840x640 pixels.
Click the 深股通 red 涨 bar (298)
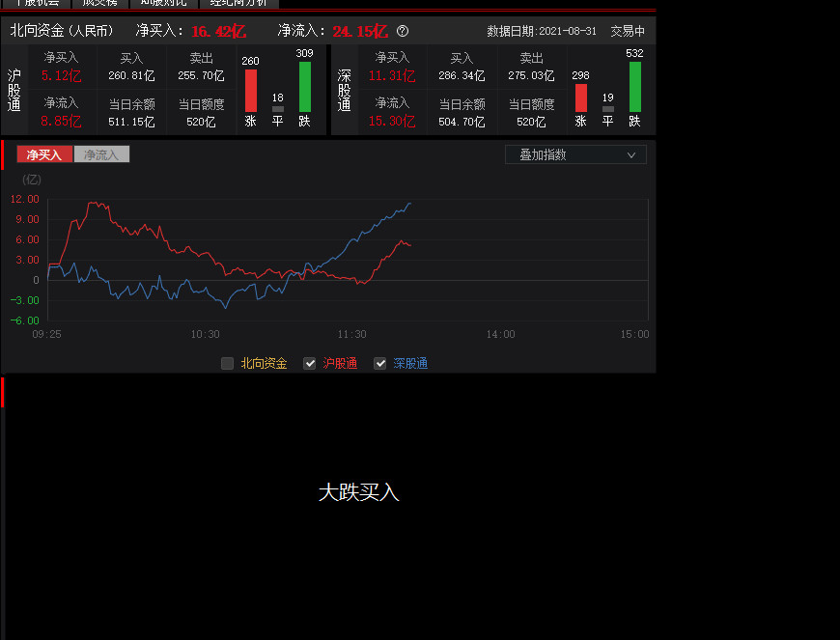[581, 98]
